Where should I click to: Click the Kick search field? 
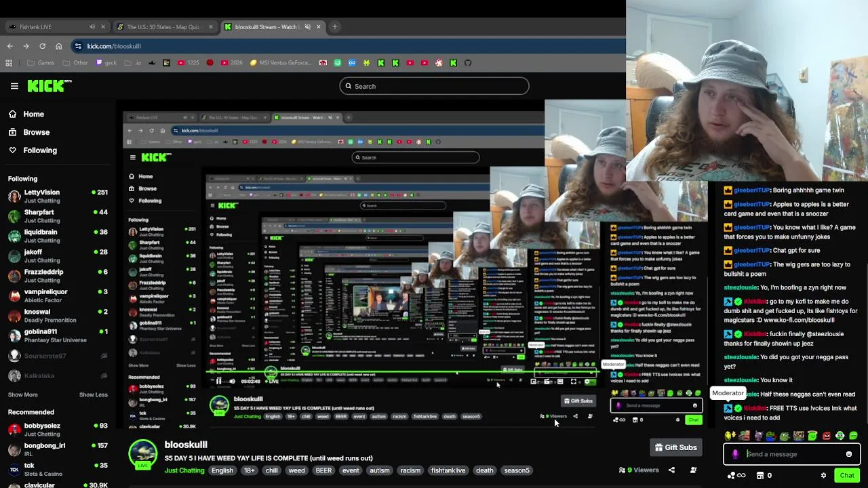tap(434, 86)
